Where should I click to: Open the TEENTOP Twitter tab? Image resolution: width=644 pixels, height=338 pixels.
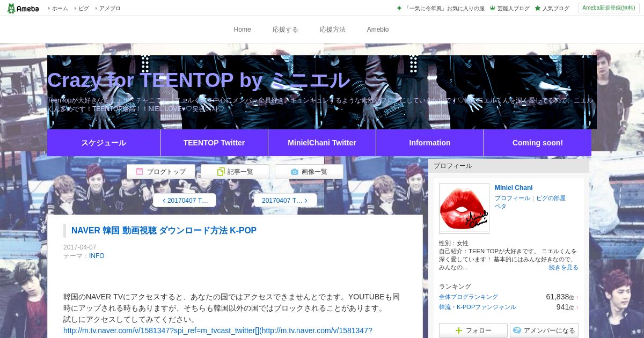(x=214, y=143)
